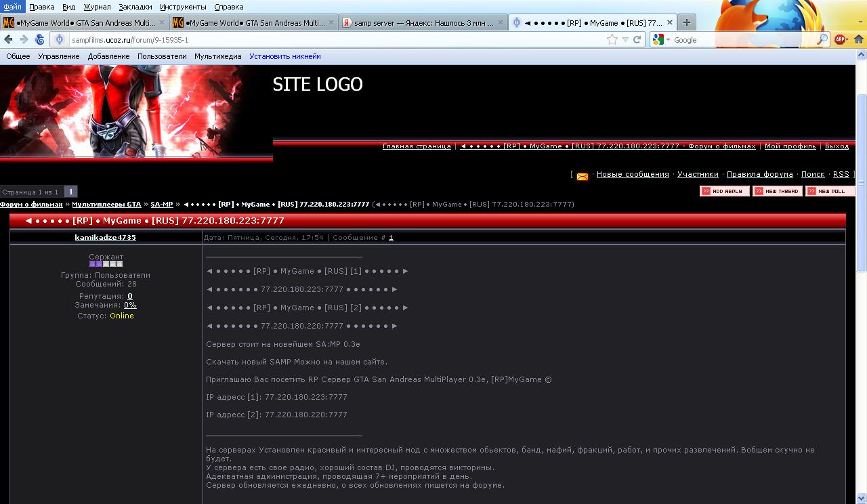The width and height of the screenshot is (867, 504).
Task: Open the Adblock Plus ABP icon
Action: click(841, 40)
